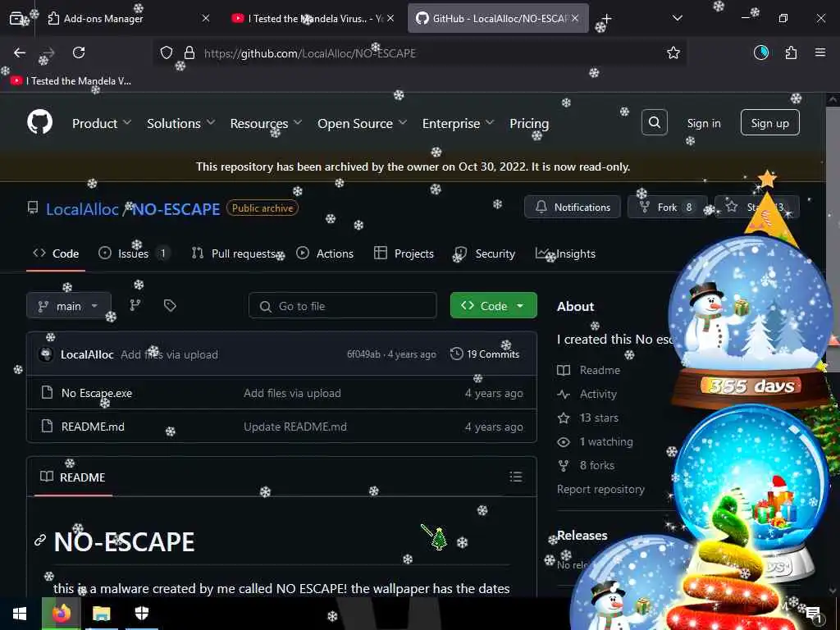Switch to the Code tab
This screenshot has width=840, height=630.
56,253
